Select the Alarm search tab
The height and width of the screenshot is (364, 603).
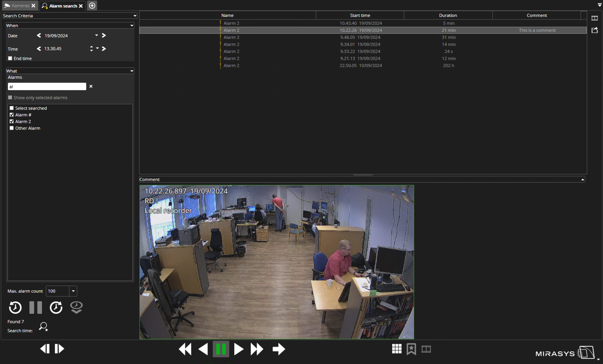(63, 6)
